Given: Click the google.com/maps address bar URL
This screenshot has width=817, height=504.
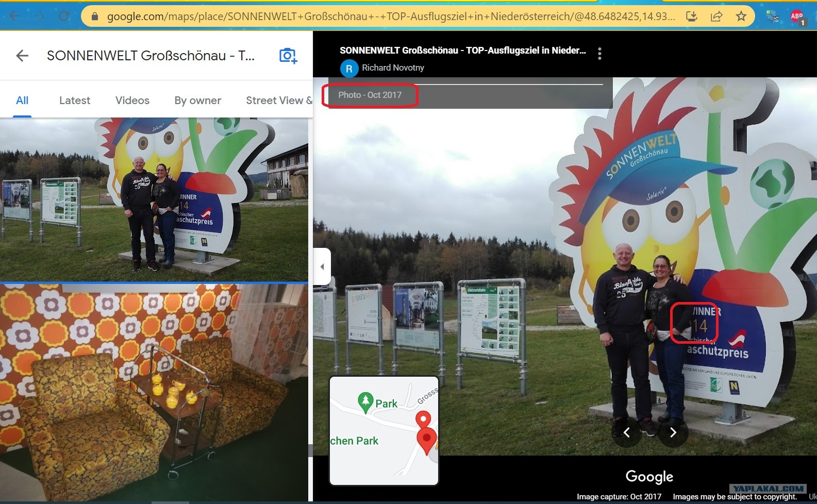Looking at the screenshot, I should 391,16.
